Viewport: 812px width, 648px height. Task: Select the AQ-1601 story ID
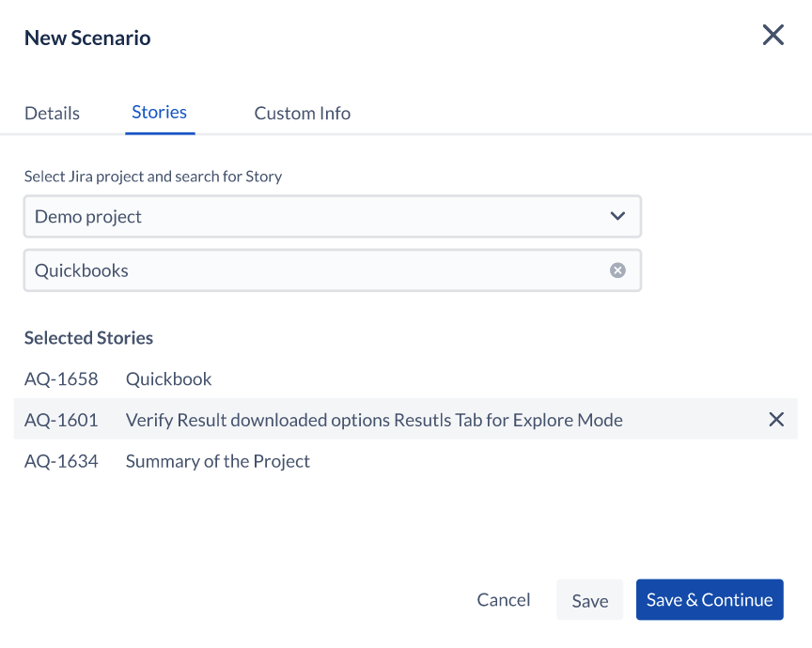(x=61, y=420)
